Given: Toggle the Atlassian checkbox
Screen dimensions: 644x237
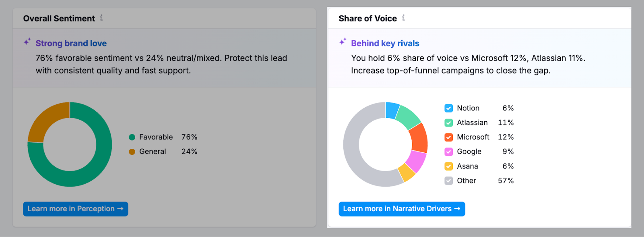Looking at the screenshot, I should click(448, 123).
